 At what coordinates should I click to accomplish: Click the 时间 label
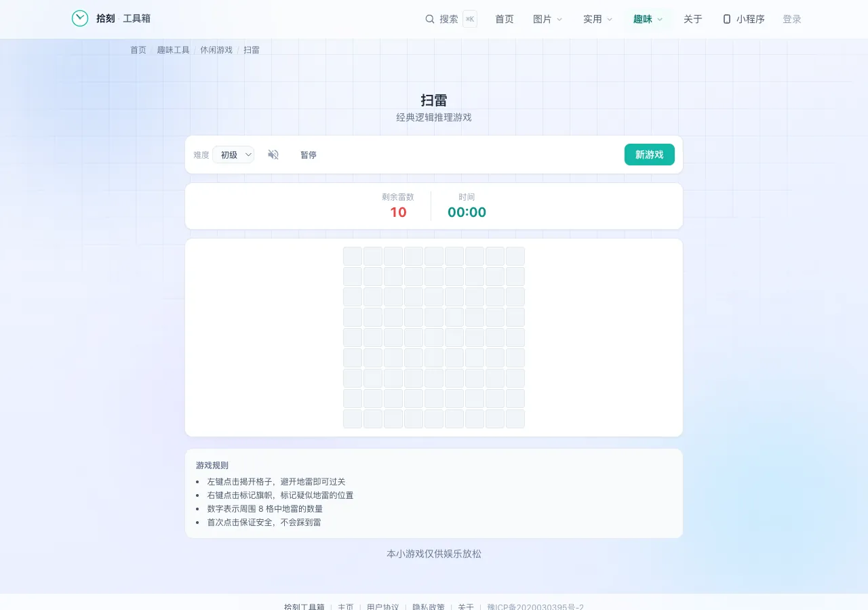point(467,197)
